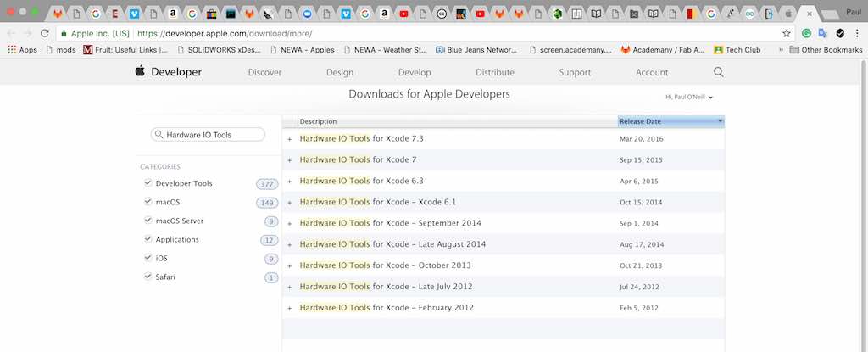Expand the Late July 2012 row

(x=290, y=288)
